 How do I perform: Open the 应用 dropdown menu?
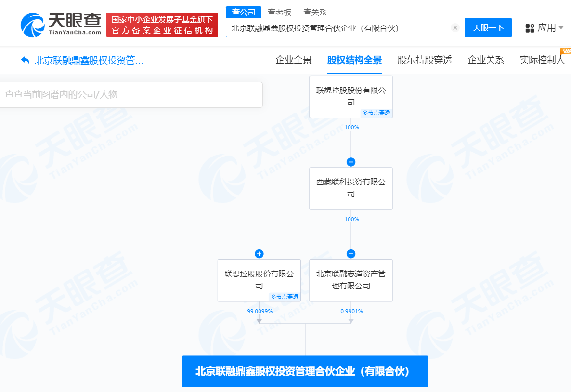coord(545,27)
